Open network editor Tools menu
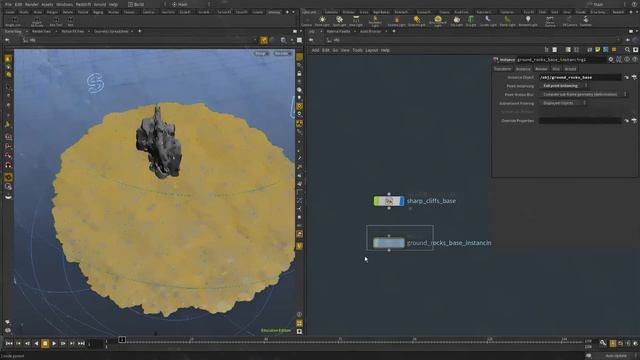640x360 pixels. [358, 50]
